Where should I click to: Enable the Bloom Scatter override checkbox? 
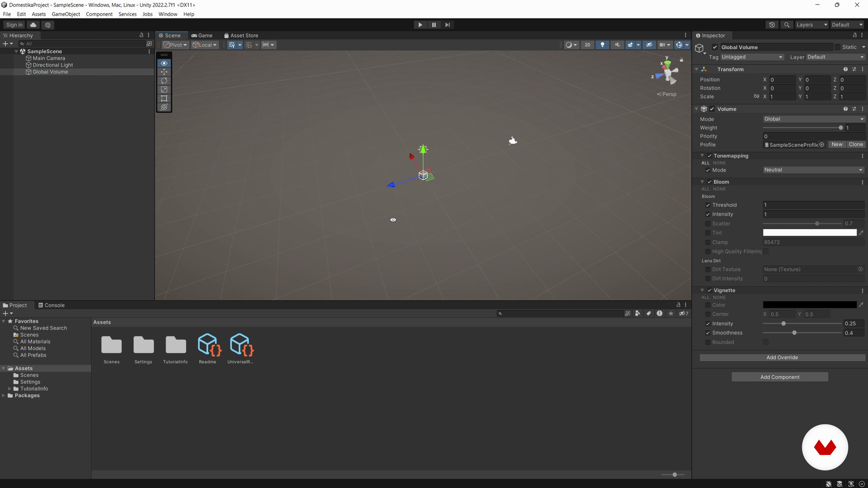click(708, 224)
